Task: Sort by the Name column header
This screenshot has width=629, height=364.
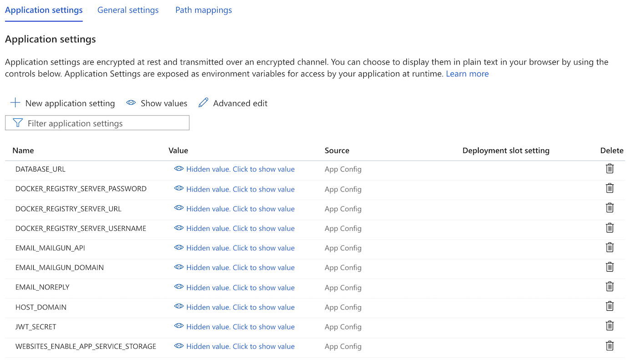Action: coord(23,151)
